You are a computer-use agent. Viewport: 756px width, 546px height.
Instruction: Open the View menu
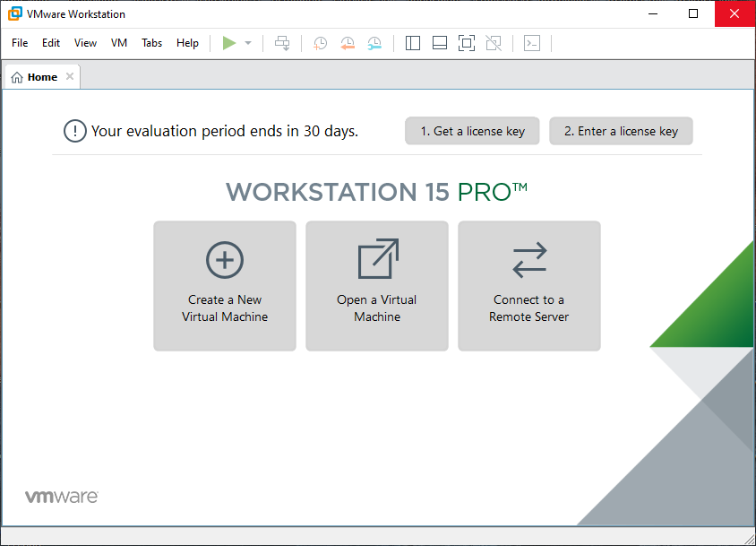tap(85, 43)
